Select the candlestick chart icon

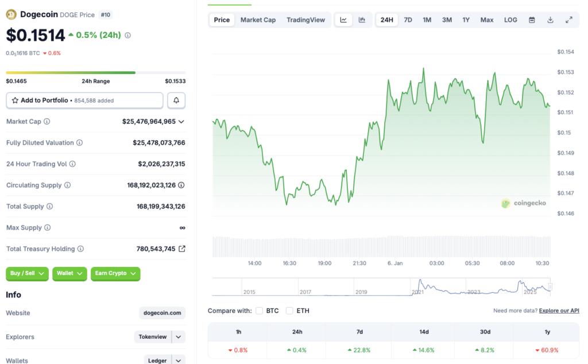click(x=362, y=19)
